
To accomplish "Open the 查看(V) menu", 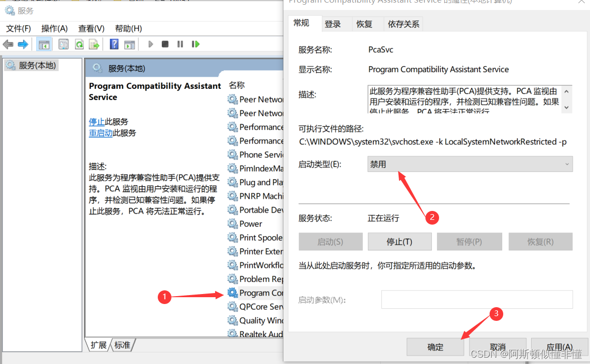I will point(91,28).
